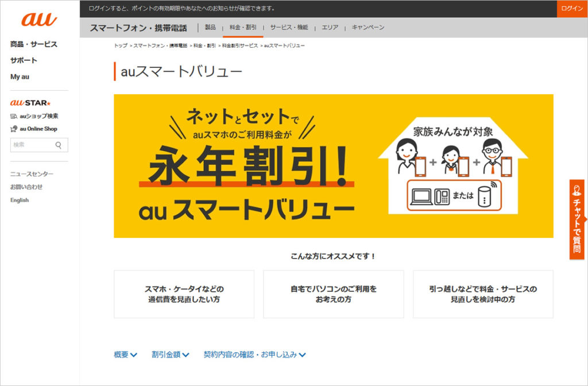Click the au logo in the sidebar

point(38,19)
